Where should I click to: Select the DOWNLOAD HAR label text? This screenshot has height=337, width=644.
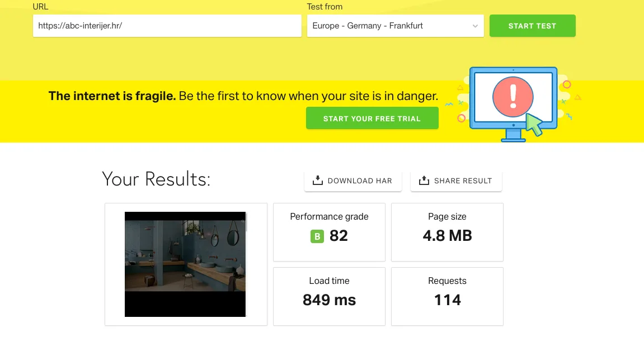[x=360, y=181]
